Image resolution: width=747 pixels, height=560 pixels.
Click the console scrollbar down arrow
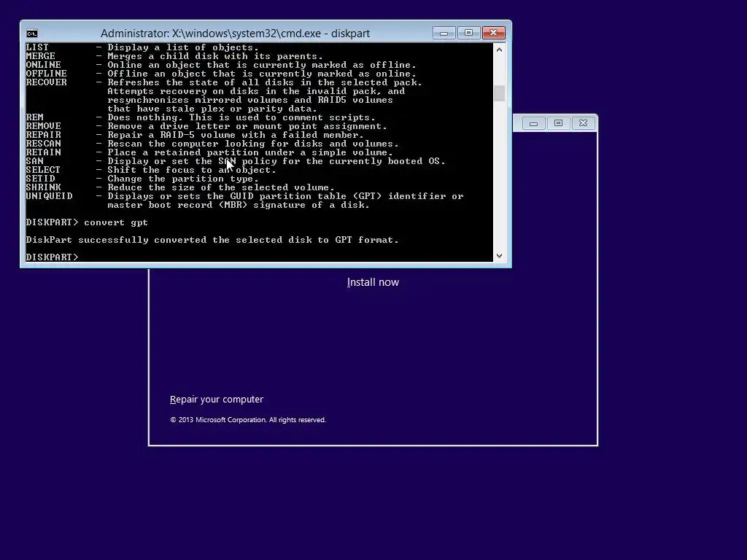(x=499, y=256)
